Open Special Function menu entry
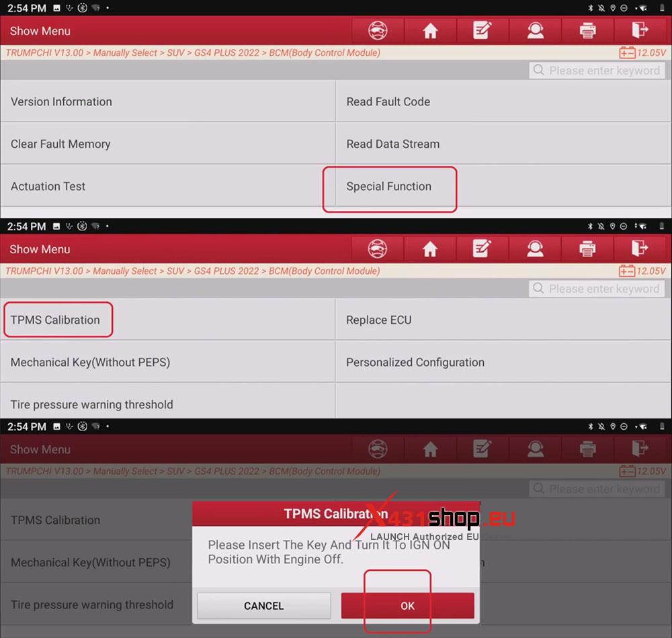Viewport: 672px width, 638px height. coord(503,186)
